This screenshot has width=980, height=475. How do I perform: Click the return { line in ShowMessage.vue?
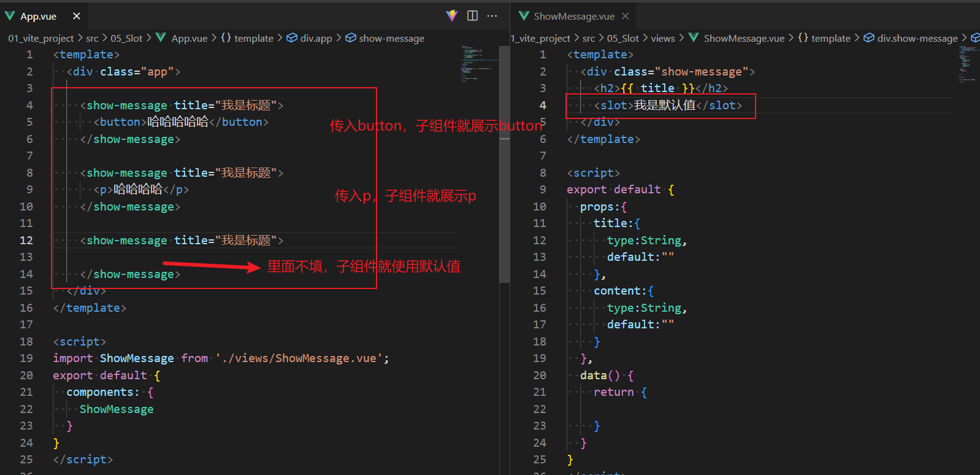point(620,392)
